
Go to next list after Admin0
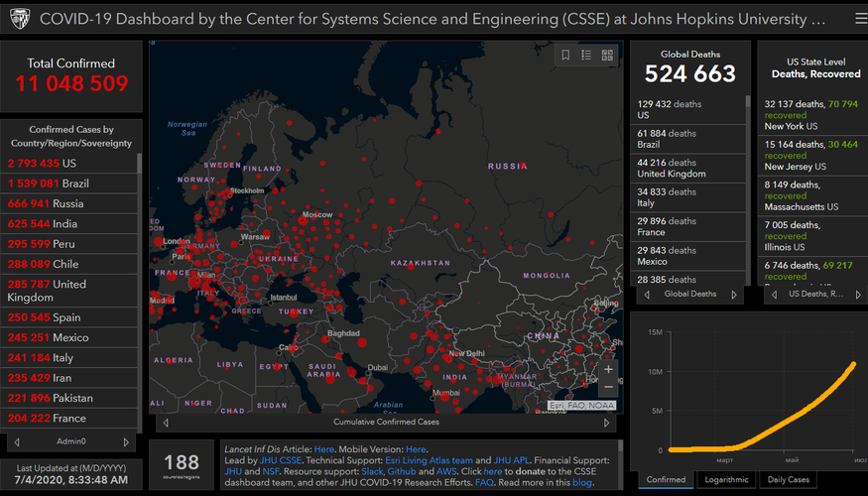tap(126, 441)
